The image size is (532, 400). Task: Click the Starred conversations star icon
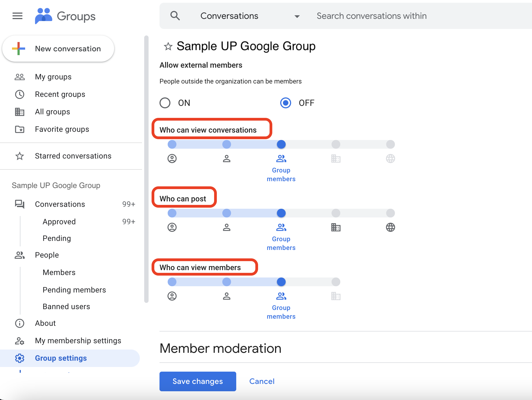click(x=20, y=156)
